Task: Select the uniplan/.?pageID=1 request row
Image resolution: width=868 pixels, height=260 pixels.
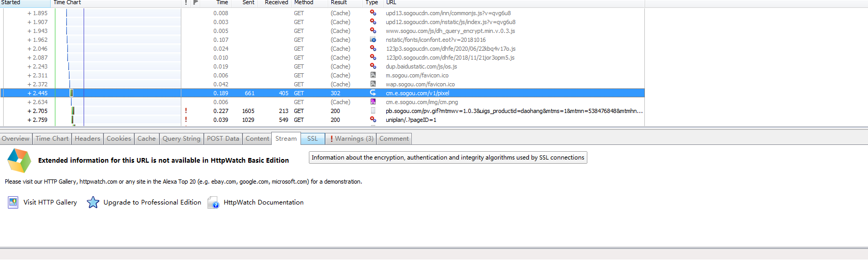Action: [x=411, y=120]
